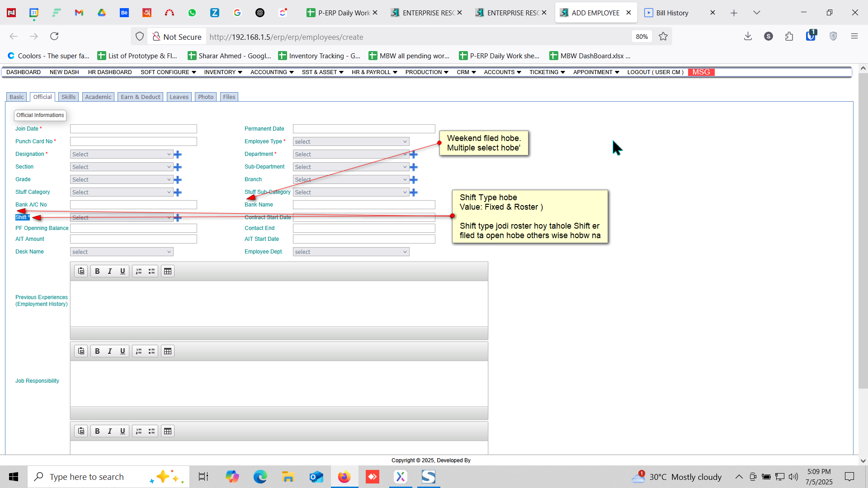Bookmark this page with star icon

663,37
